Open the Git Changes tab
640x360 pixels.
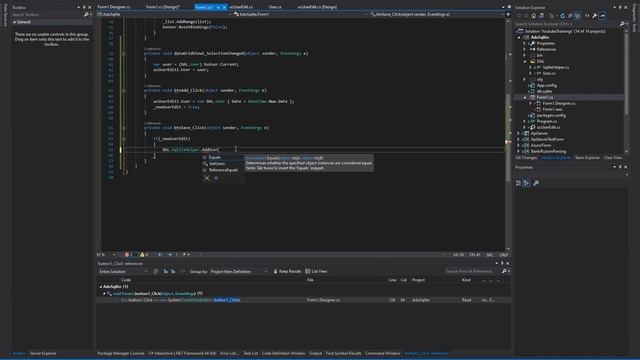526,158
